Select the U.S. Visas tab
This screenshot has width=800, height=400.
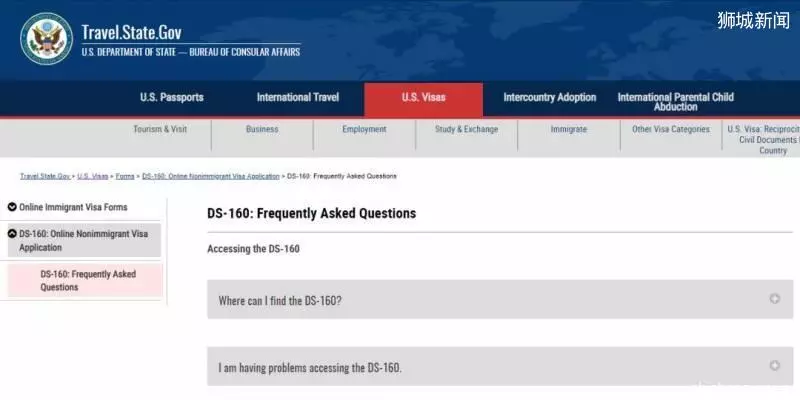[x=423, y=100]
